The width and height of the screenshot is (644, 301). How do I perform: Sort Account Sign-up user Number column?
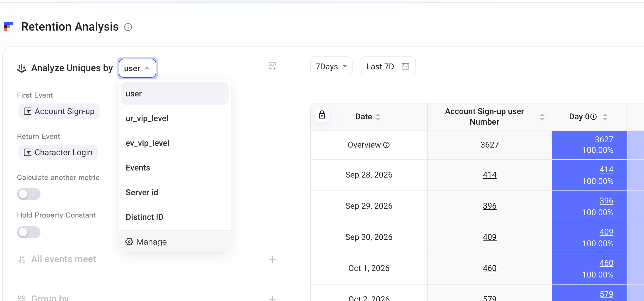coord(542,117)
